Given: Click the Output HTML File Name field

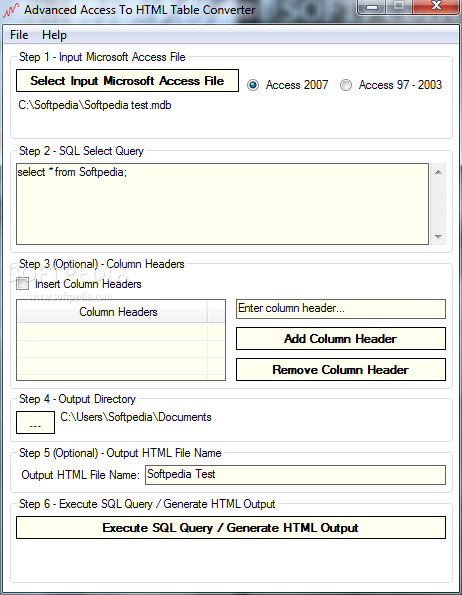Looking at the screenshot, I should (295, 475).
